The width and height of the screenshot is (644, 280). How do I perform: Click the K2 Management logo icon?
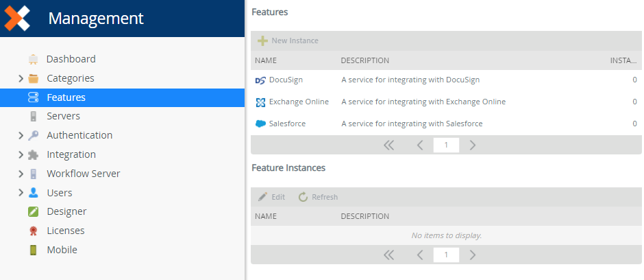[17, 19]
